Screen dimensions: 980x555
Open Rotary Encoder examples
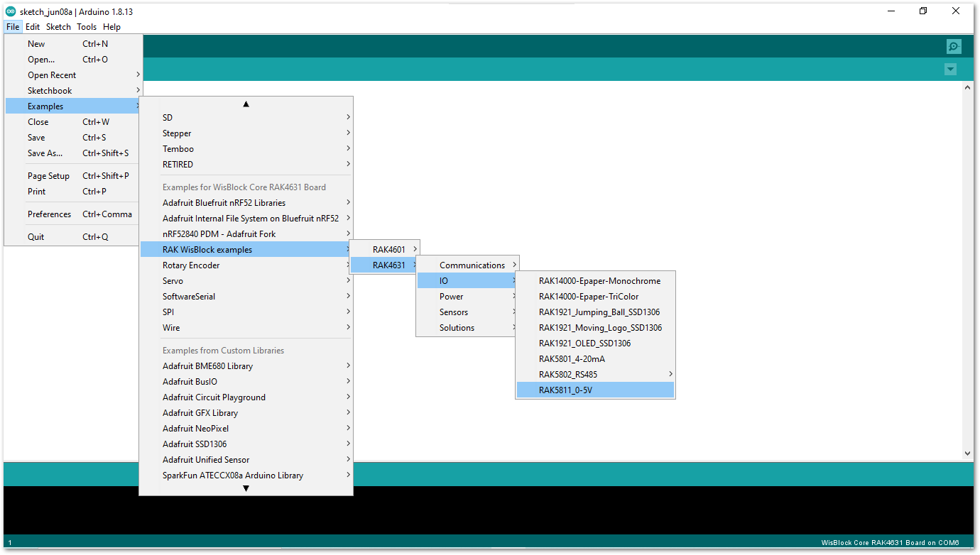coord(246,265)
